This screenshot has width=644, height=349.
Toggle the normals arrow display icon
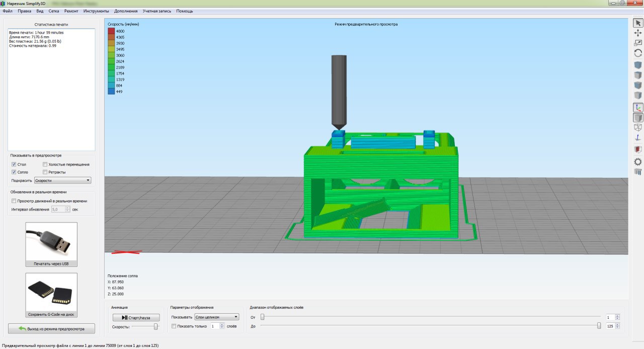(637, 137)
